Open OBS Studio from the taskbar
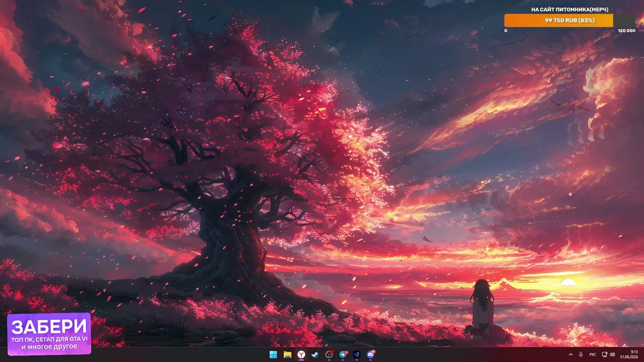644x362 pixels. [329, 354]
